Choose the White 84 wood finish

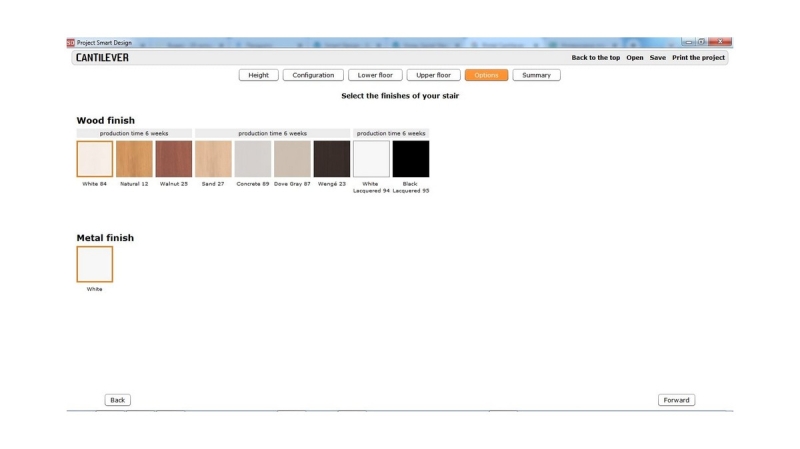[95, 159]
